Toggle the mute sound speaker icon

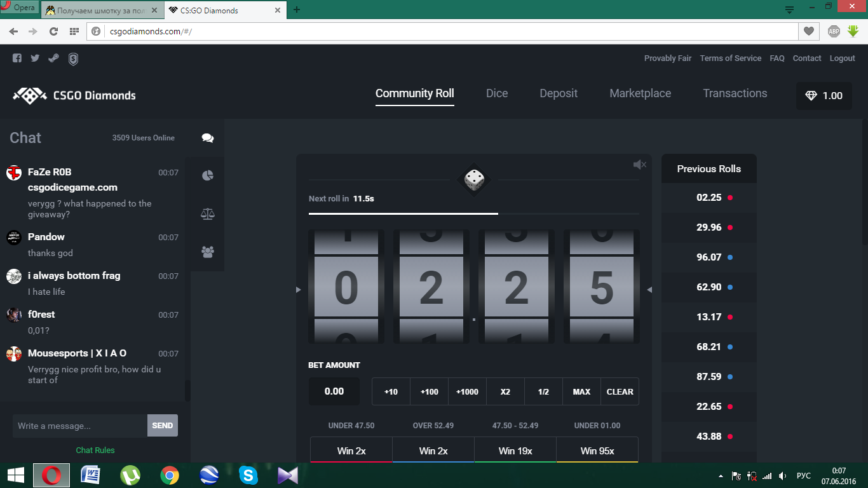coord(640,165)
